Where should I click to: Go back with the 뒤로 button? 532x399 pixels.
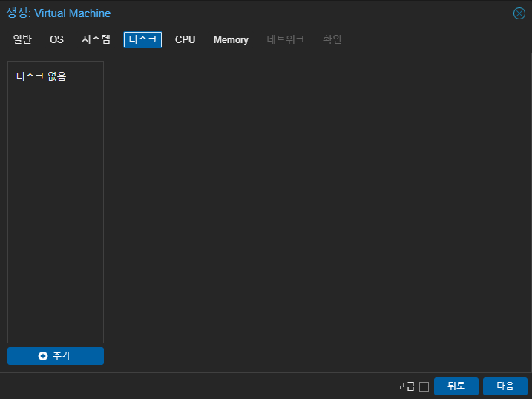tap(456, 386)
